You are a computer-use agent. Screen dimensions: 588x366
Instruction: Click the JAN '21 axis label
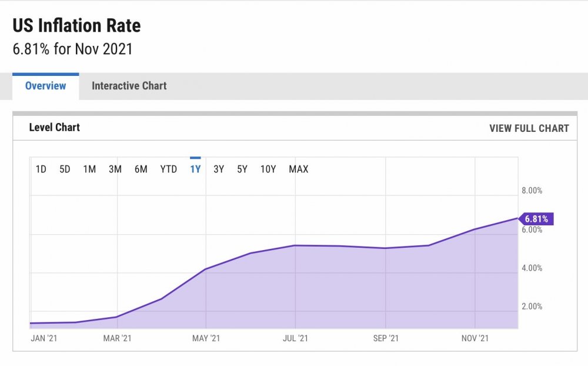click(x=44, y=338)
